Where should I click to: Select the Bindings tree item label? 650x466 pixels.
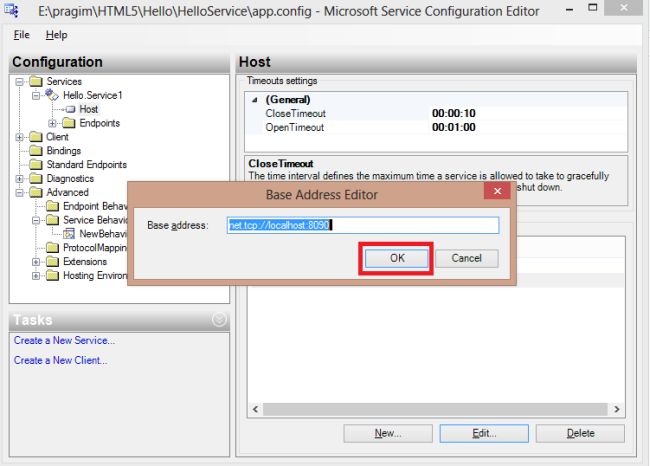[63, 151]
